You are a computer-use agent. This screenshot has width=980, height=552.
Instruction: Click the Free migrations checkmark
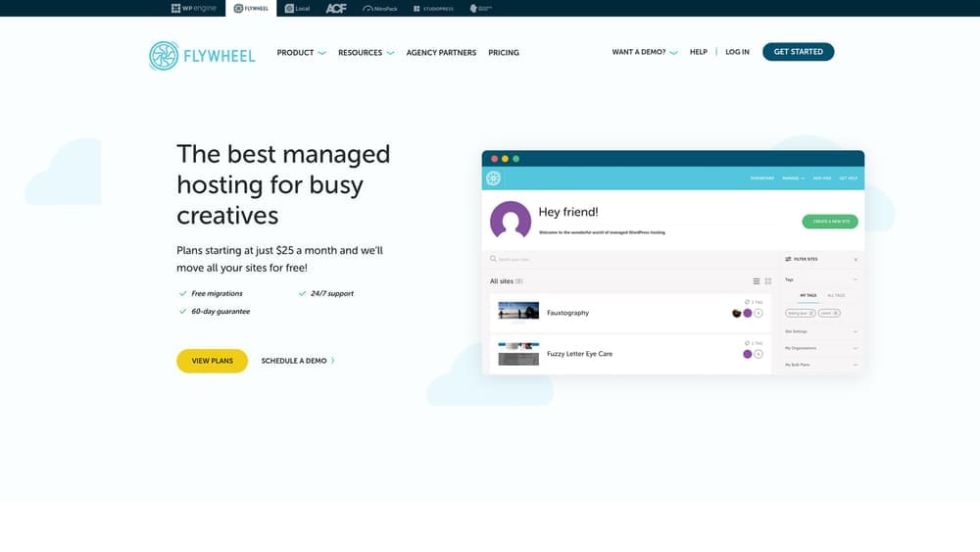182,293
